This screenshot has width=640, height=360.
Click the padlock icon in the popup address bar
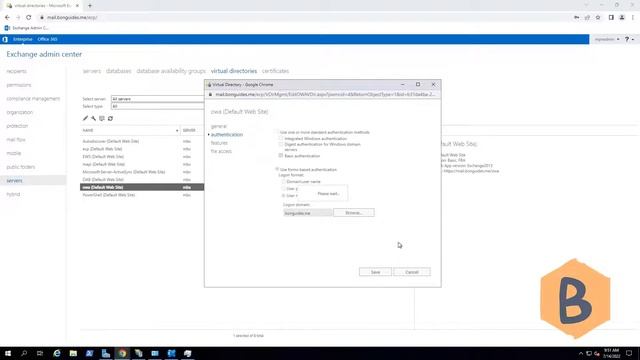click(x=210, y=94)
